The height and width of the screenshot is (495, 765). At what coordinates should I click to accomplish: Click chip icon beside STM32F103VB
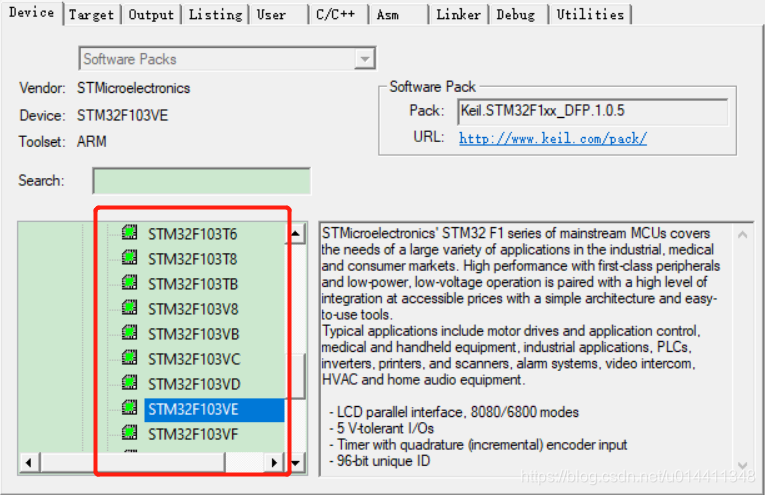click(x=129, y=332)
